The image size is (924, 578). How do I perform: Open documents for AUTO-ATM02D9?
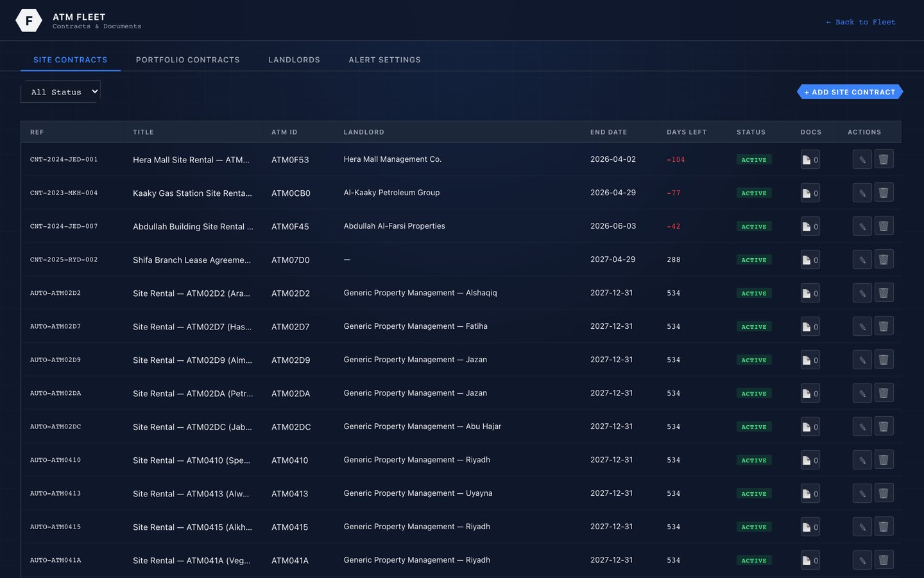pos(810,360)
